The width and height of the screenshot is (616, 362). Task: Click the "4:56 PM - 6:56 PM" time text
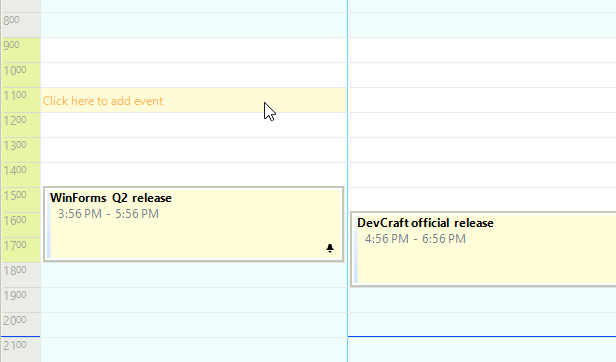415,239
